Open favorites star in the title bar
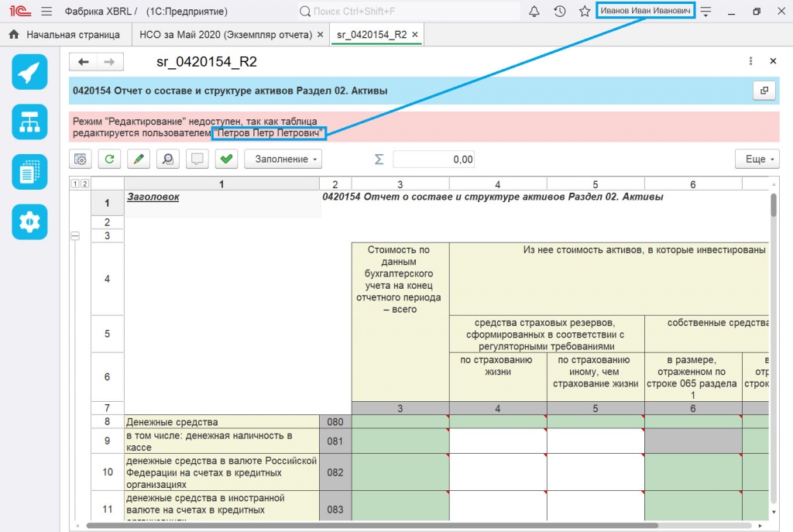793x532 pixels. tap(585, 11)
